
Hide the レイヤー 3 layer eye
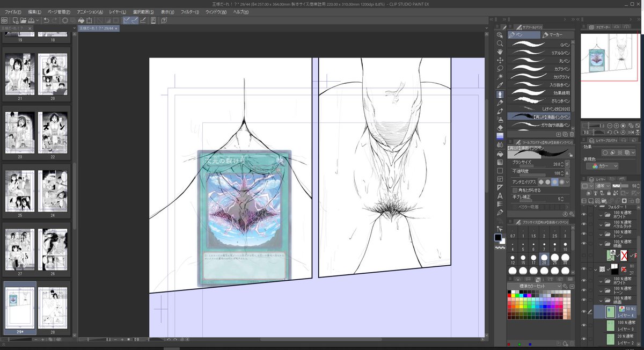coord(584,325)
